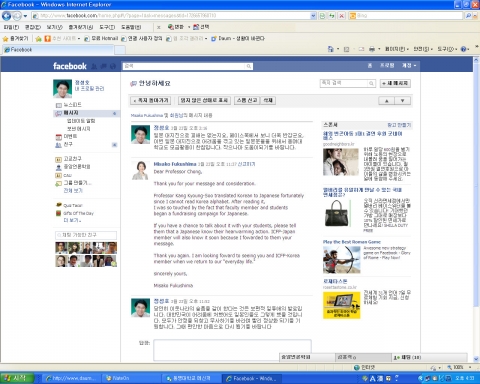Click the Facebook top search field

click(184, 66)
